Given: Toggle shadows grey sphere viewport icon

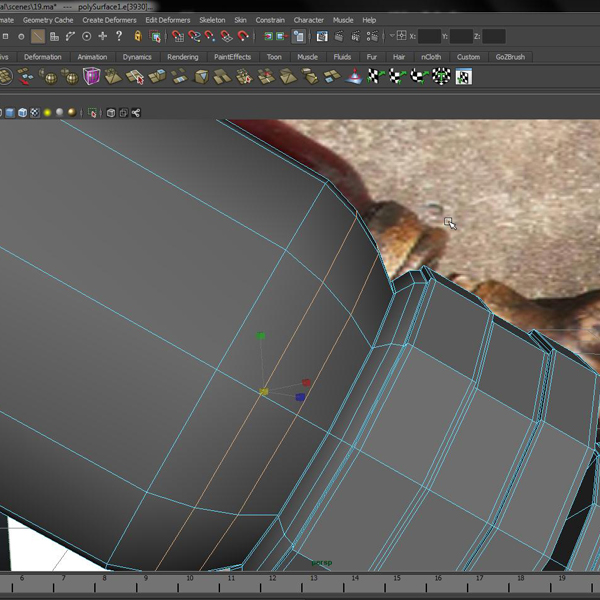Looking at the screenshot, I should (60, 112).
